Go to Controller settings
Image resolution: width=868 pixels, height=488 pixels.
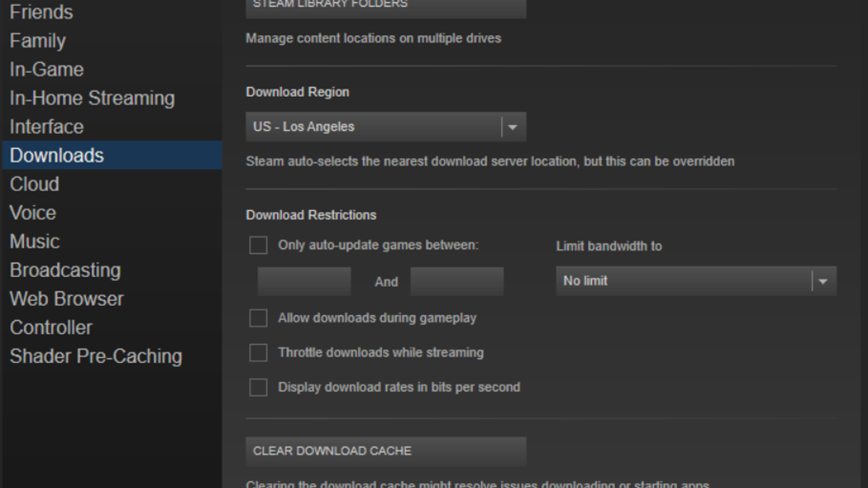click(51, 328)
